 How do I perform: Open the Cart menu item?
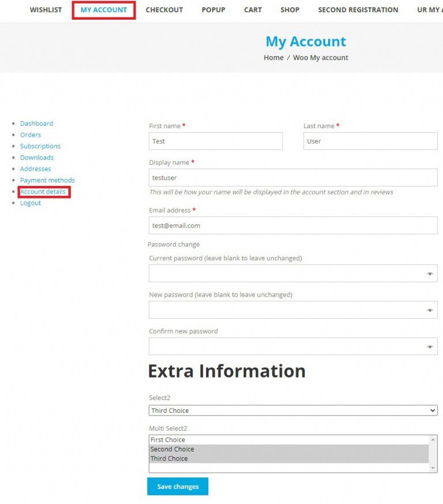tap(253, 10)
